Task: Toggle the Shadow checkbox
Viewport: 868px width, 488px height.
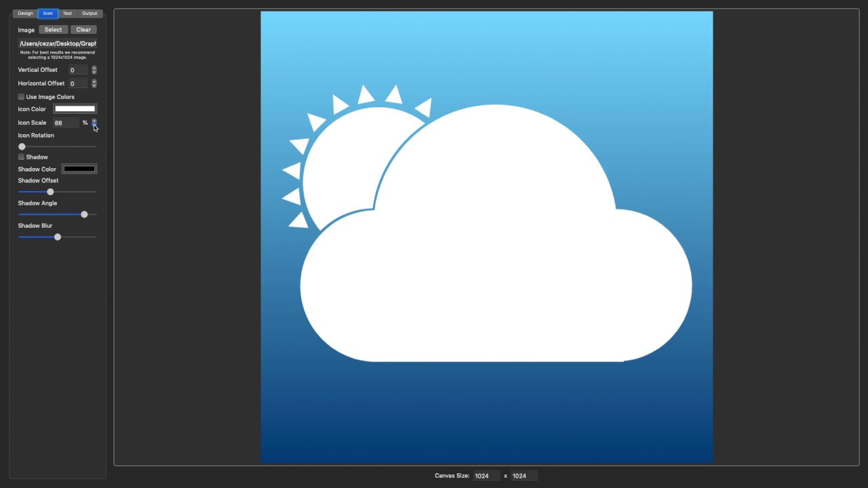Action: (x=21, y=157)
